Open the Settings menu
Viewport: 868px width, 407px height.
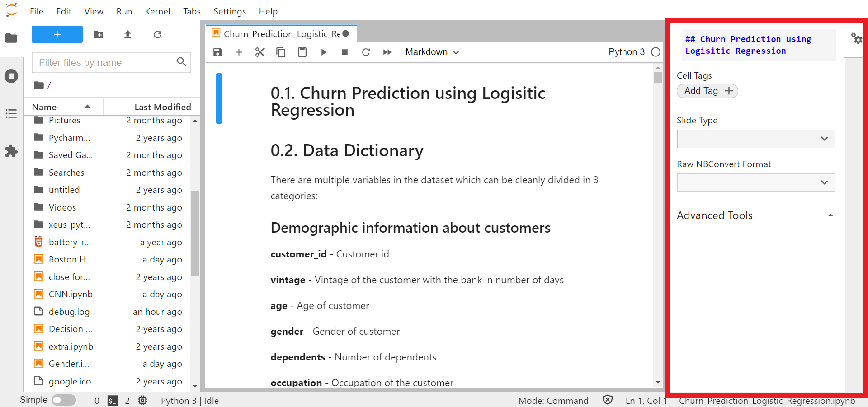point(229,11)
